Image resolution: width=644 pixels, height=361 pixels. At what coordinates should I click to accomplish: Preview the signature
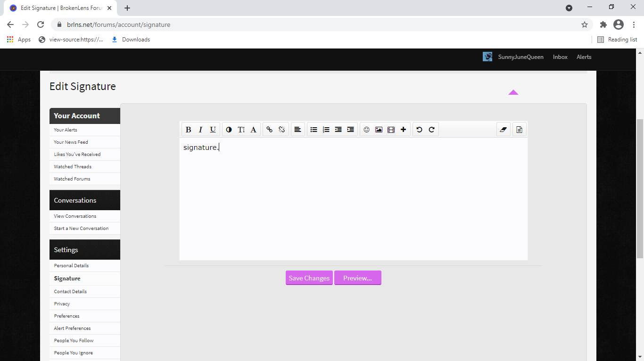point(358,278)
